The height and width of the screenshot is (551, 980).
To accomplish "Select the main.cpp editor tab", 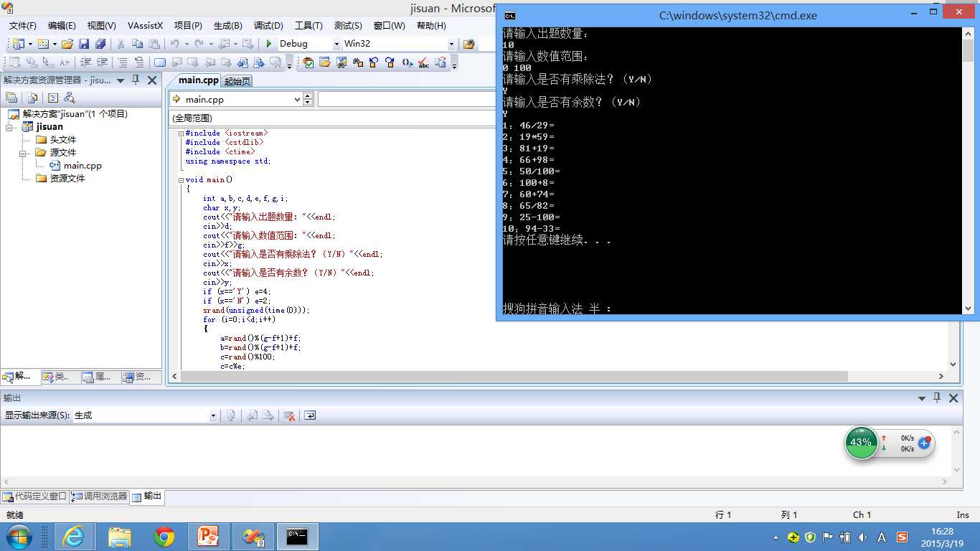I will pyautogui.click(x=198, y=80).
